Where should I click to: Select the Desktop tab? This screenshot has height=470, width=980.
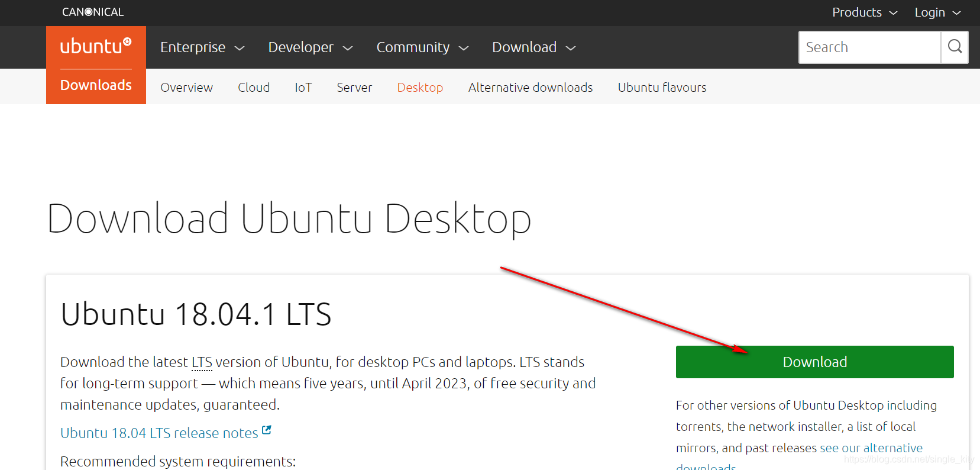pyautogui.click(x=420, y=88)
